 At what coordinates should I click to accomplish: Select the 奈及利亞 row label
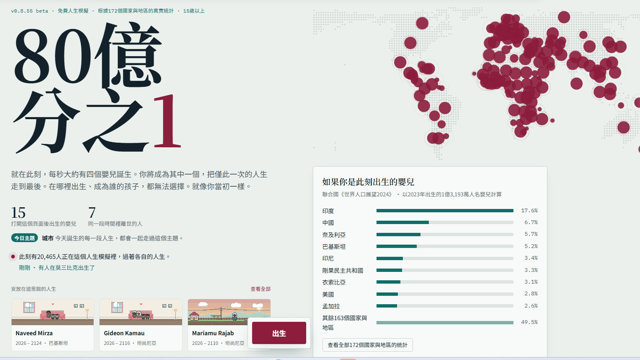(x=334, y=235)
